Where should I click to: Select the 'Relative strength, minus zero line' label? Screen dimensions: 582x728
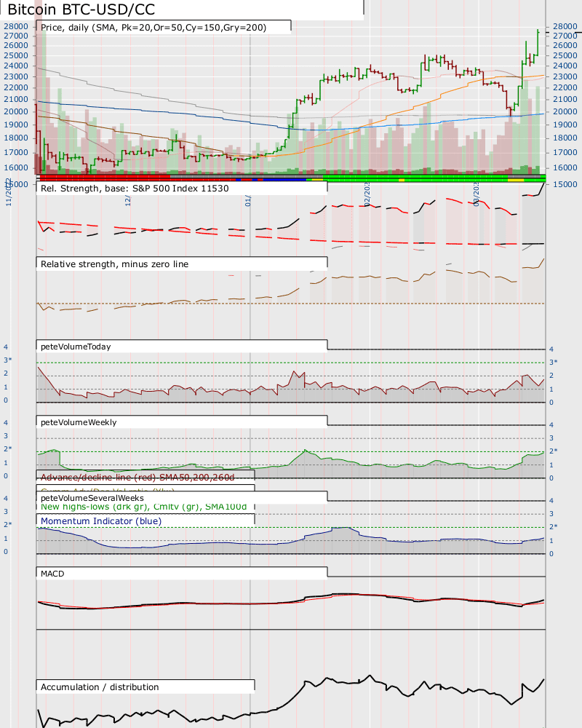click(x=115, y=264)
